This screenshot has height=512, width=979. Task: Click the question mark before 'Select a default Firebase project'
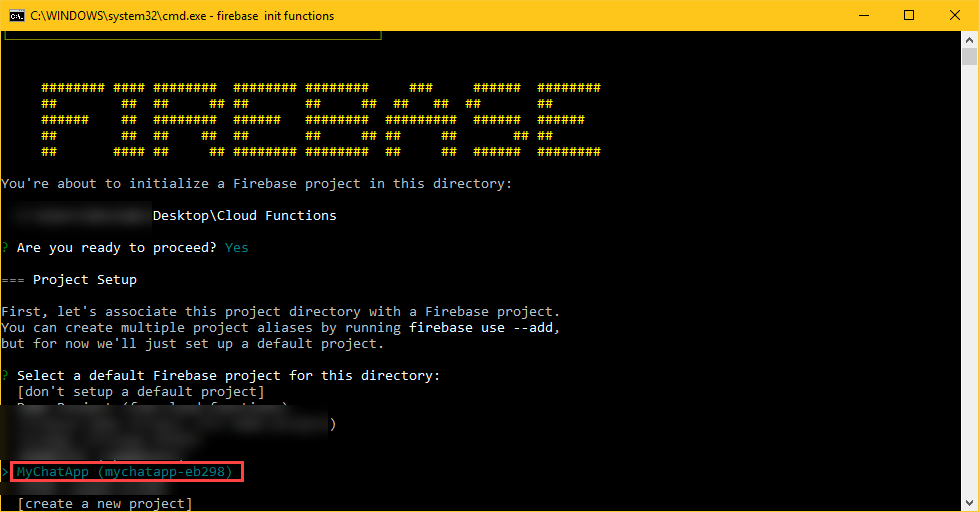6,375
